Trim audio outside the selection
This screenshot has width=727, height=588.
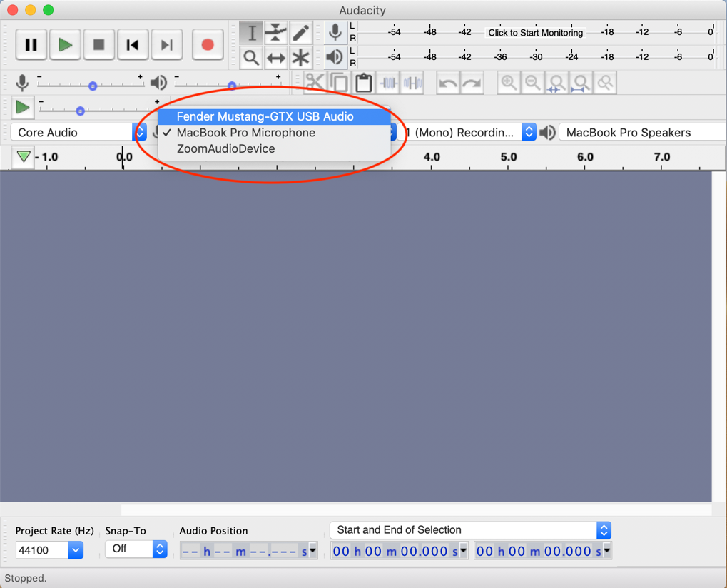389,83
